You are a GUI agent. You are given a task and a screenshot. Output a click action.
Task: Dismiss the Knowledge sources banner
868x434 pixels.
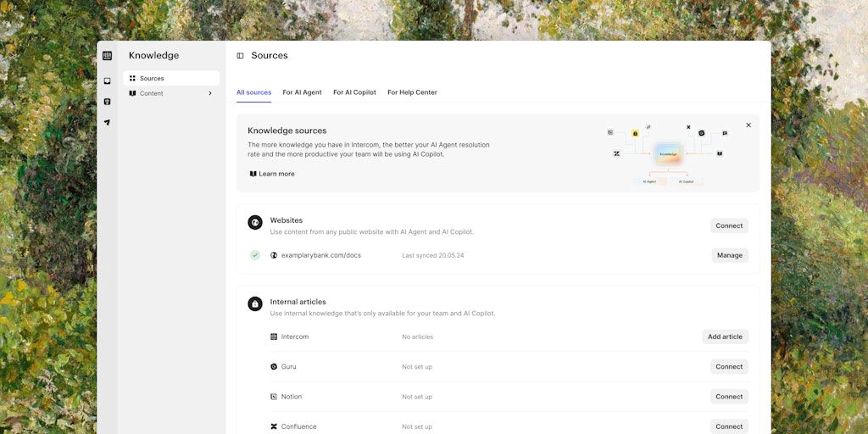click(x=748, y=125)
